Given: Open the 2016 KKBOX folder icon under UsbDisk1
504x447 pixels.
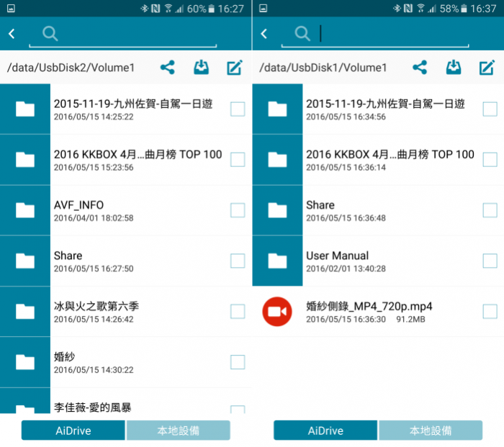Looking at the screenshot, I should coord(277,160).
